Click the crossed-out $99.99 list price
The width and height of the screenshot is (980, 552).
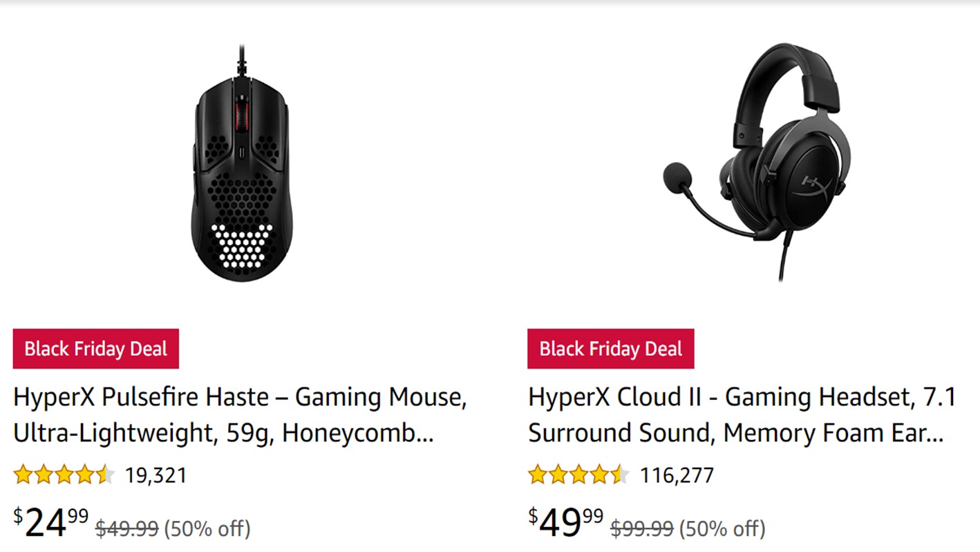[642, 529]
